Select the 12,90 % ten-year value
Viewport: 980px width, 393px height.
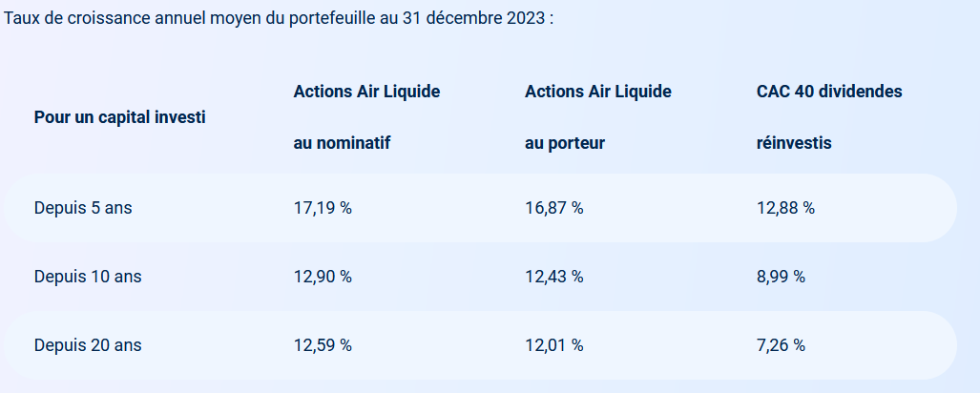coord(323,277)
